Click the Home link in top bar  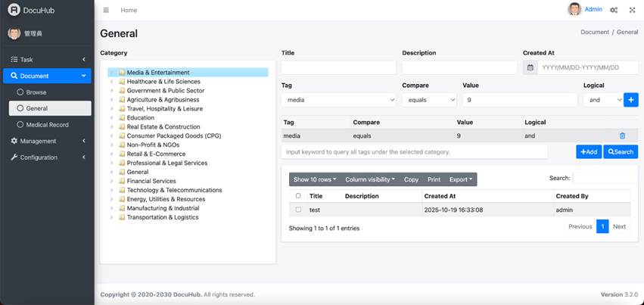click(x=129, y=11)
